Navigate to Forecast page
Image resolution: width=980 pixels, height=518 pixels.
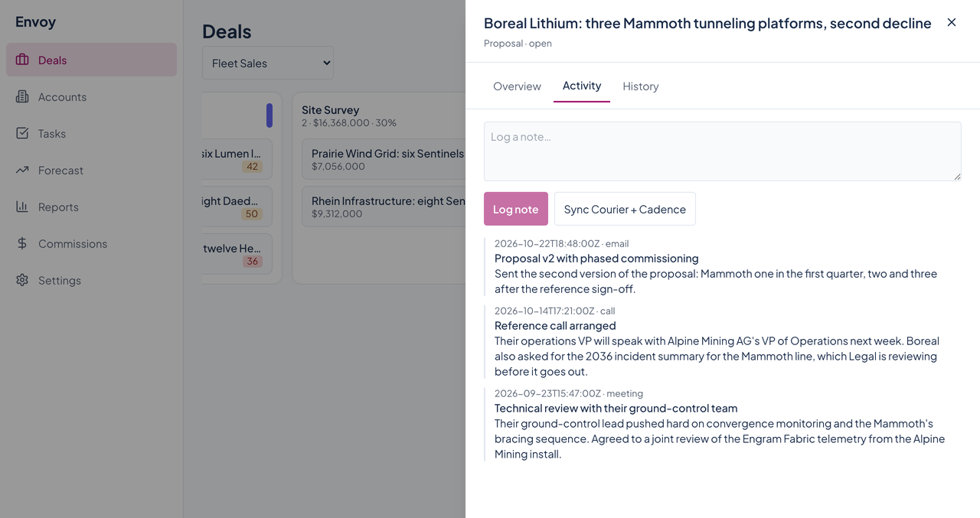(91, 170)
